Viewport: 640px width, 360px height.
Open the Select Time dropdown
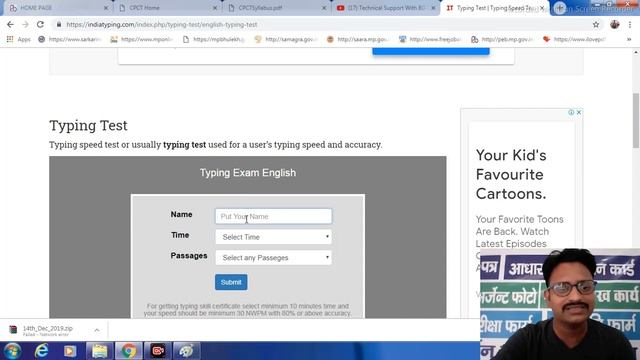[x=273, y=237]
